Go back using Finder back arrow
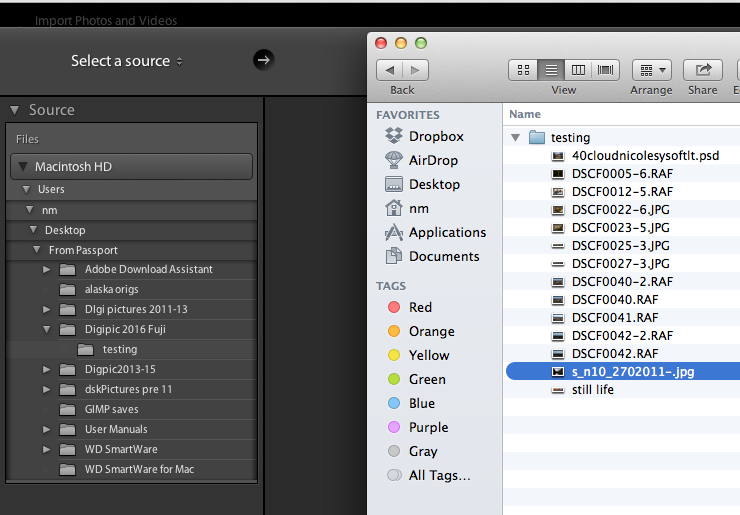Screen dimensions: 740x515 [390, 70]
